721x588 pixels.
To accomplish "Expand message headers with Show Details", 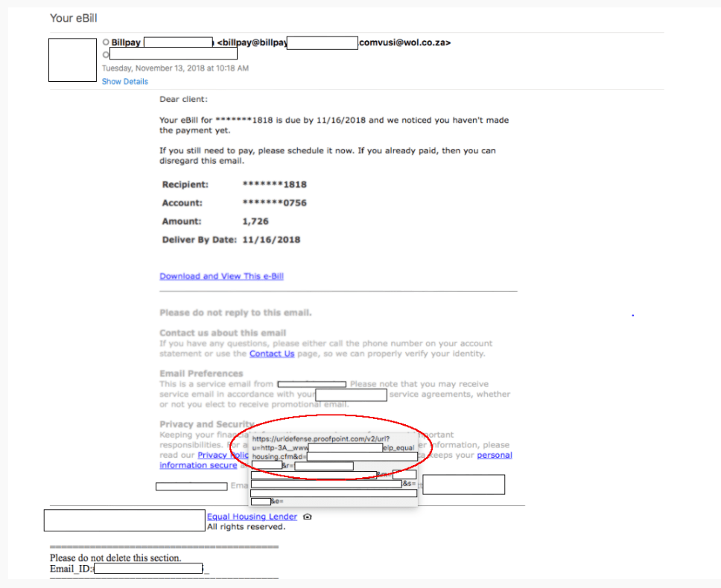I will pyautogui.click(x=124, y=82).
